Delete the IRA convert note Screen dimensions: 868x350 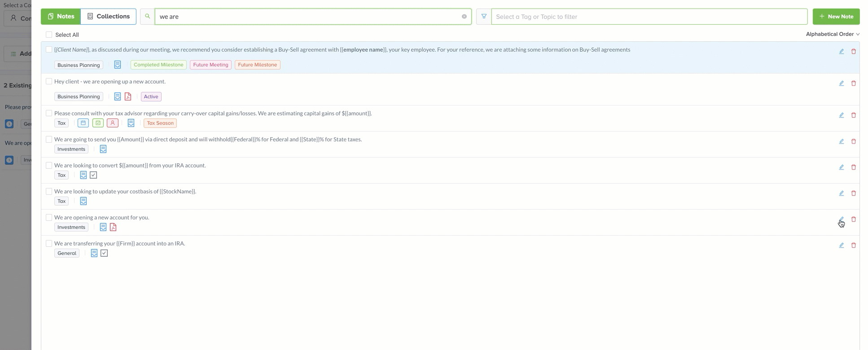click(854, 167)
